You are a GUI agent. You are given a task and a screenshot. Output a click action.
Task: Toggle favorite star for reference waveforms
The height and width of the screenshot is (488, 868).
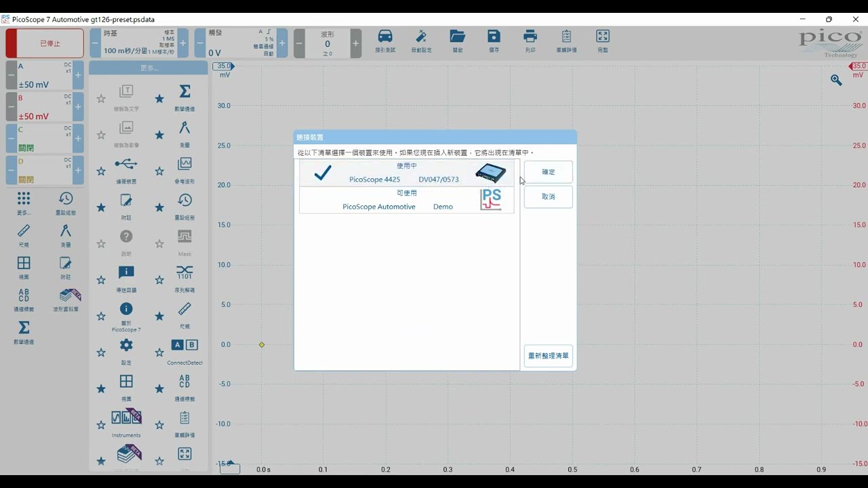(x=159, y=171)
